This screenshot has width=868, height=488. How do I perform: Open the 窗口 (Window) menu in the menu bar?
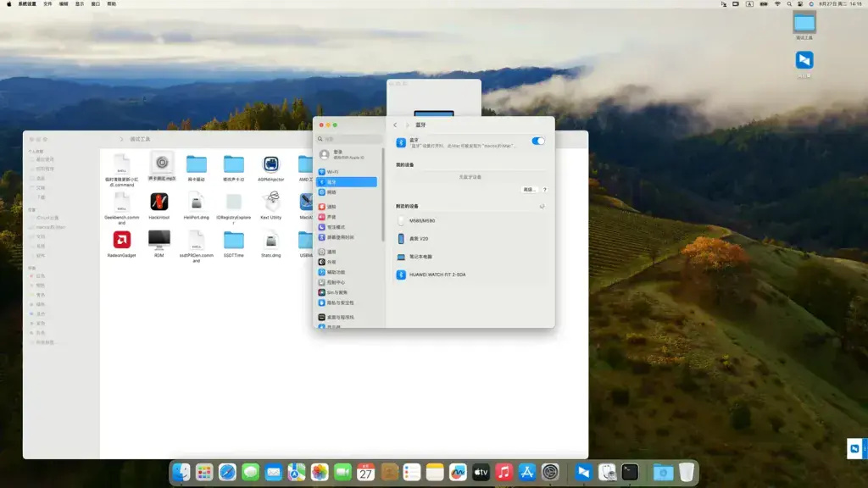click(x=96, y=4)
